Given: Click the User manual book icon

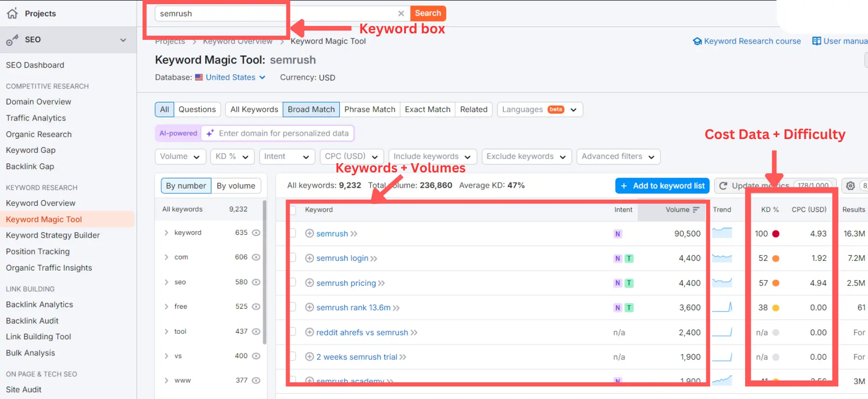Looking at the screenshot, I should click(817, 41).
